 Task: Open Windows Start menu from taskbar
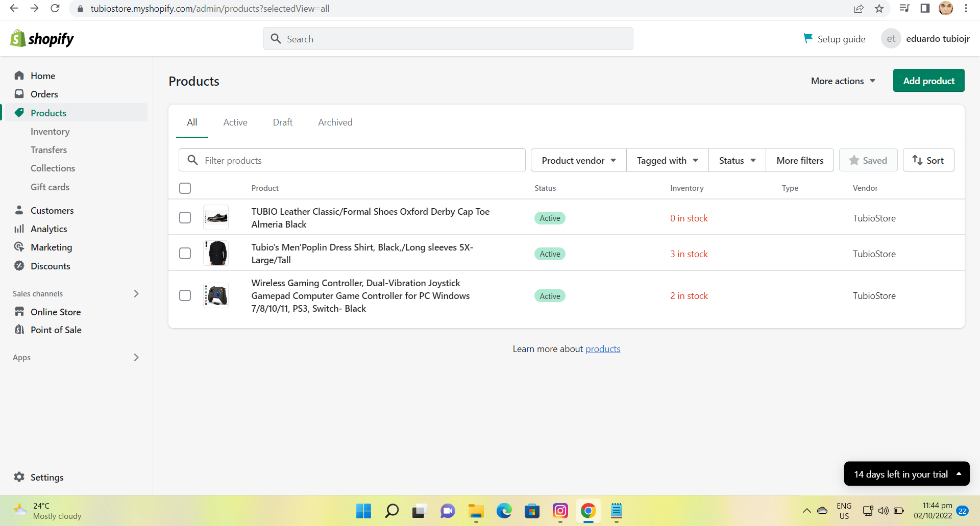click(363, 511)
